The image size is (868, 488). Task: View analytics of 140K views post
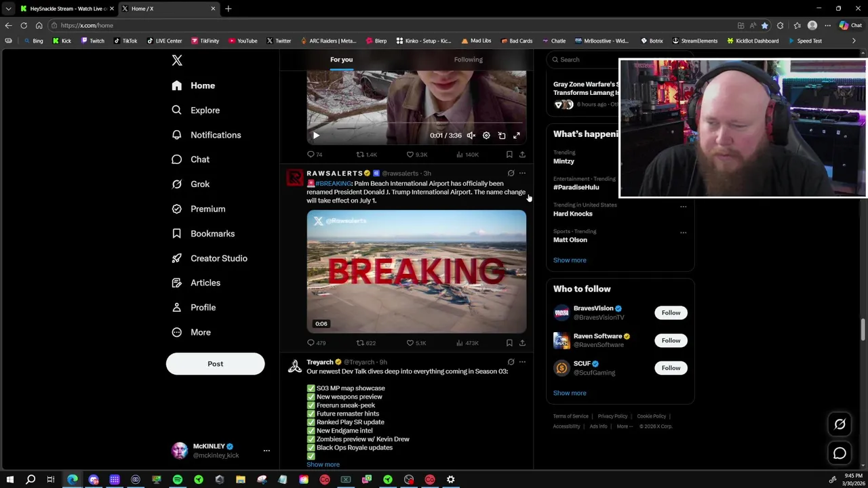[x=467, y=155]
